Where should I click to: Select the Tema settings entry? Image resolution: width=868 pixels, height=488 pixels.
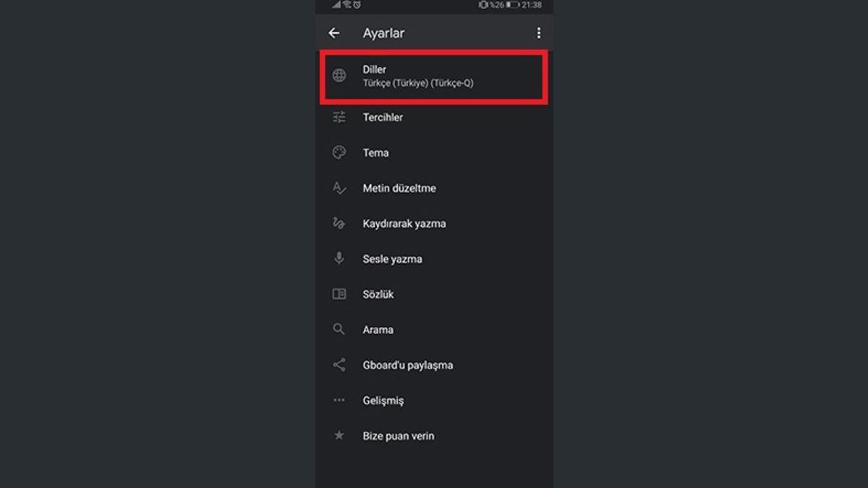[x=376, y=153]
